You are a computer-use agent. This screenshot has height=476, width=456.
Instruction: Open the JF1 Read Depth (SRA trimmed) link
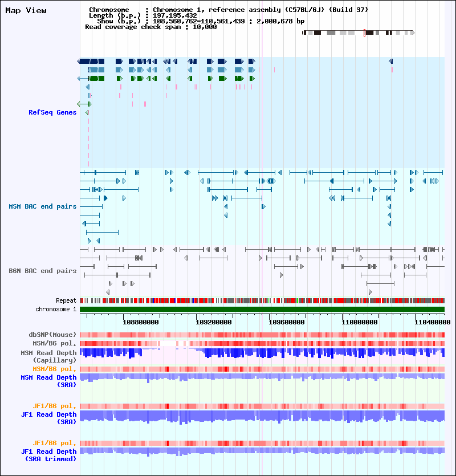pos(48,455)
